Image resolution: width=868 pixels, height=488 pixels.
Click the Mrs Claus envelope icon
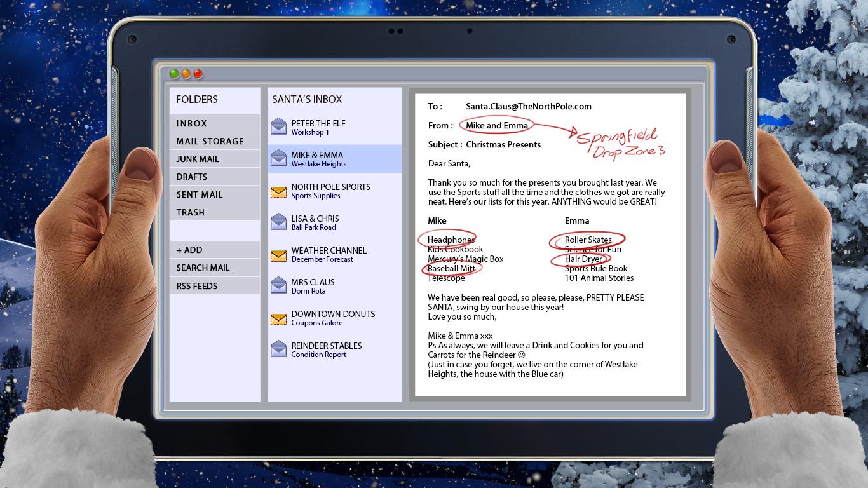pyautogui.click(x=278, y=286)
